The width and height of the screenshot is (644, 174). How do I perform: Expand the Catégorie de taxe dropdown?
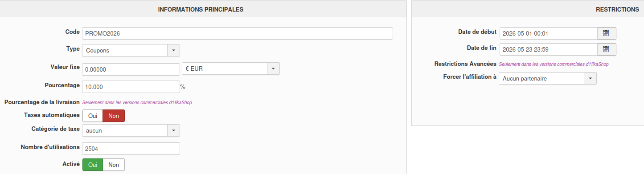[173, 130]
